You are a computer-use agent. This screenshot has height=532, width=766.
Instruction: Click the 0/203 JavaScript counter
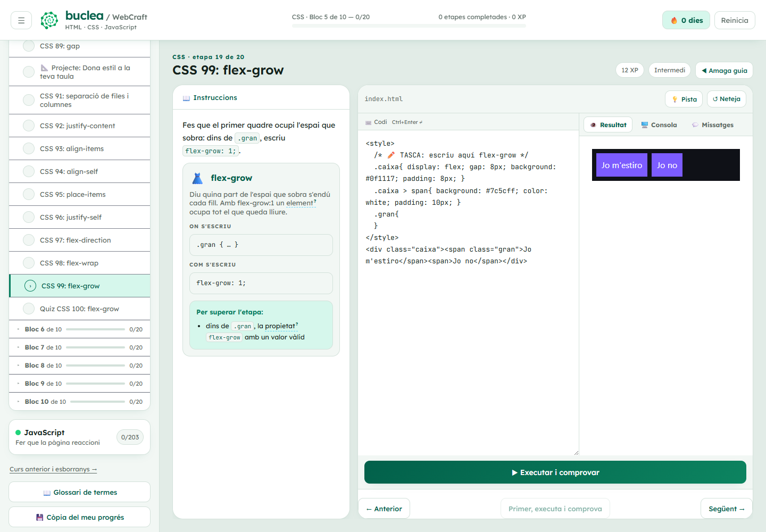pyautogui.click(x=130, y=437)
